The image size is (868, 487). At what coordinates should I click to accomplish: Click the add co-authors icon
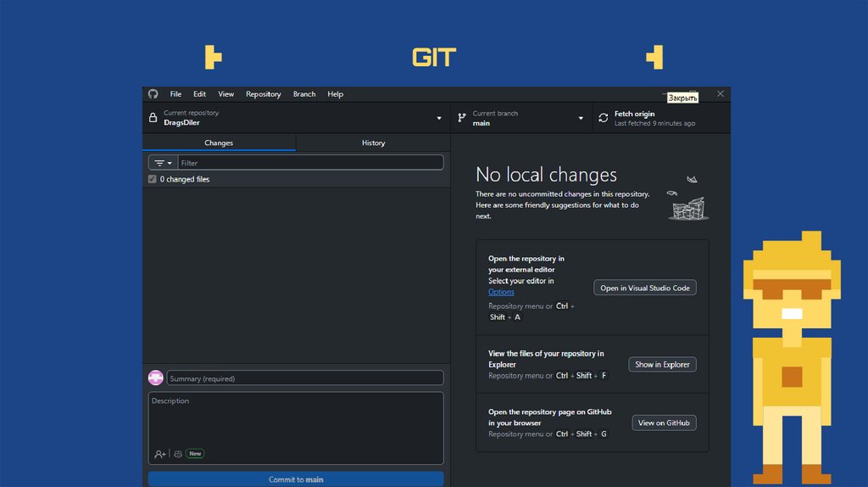160,454
